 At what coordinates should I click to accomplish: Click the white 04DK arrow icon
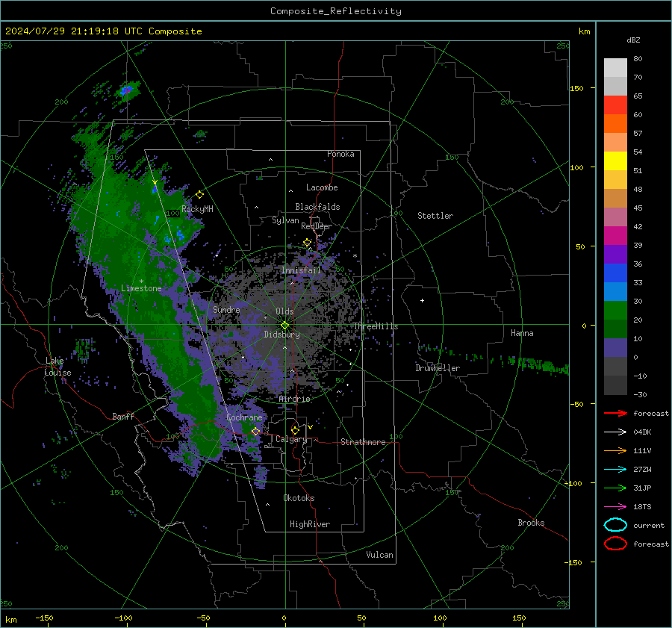[615, 432]
